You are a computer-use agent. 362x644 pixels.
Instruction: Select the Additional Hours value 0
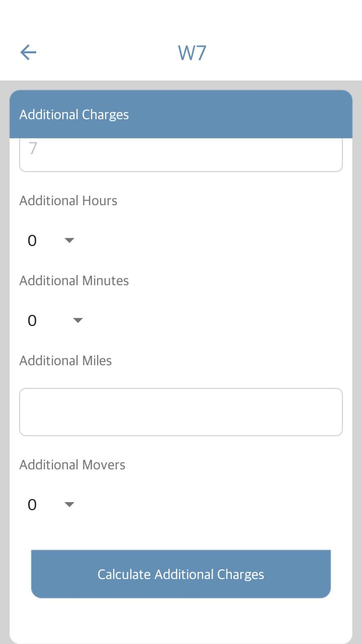[x=32, y=240]
